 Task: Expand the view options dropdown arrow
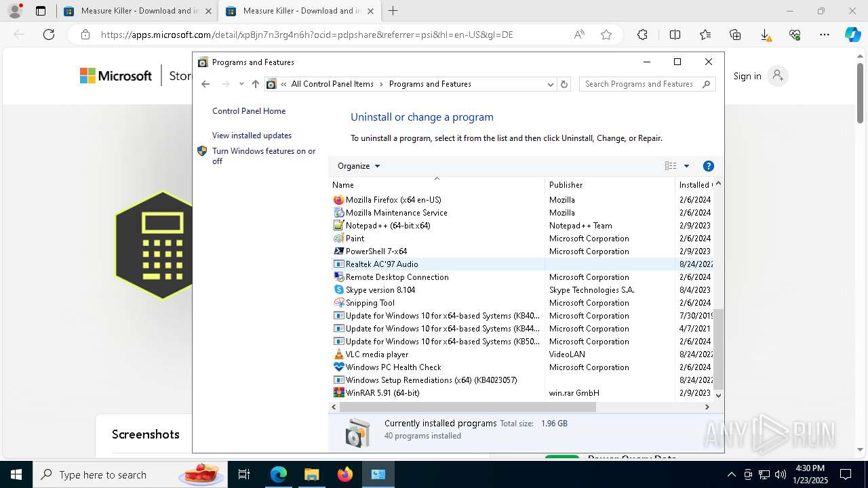pyautogui.click(x=686, y=166)
